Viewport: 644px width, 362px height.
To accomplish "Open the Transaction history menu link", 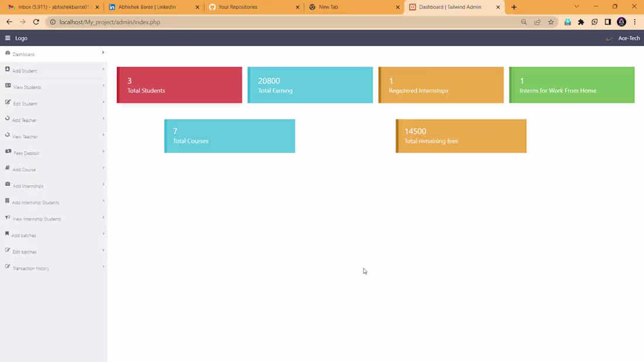I will (31, 268).
